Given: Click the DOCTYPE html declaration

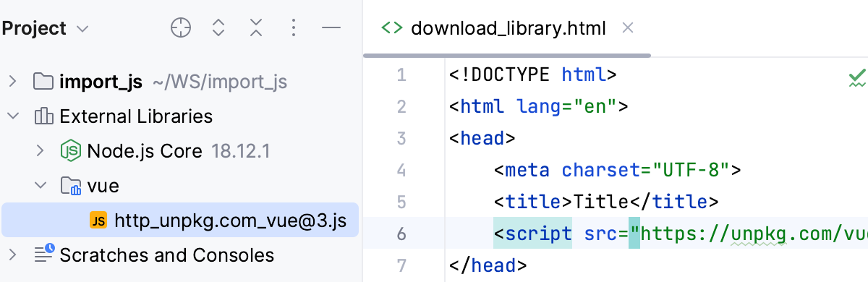Looking at the screenshot, I should pos(532,74).
